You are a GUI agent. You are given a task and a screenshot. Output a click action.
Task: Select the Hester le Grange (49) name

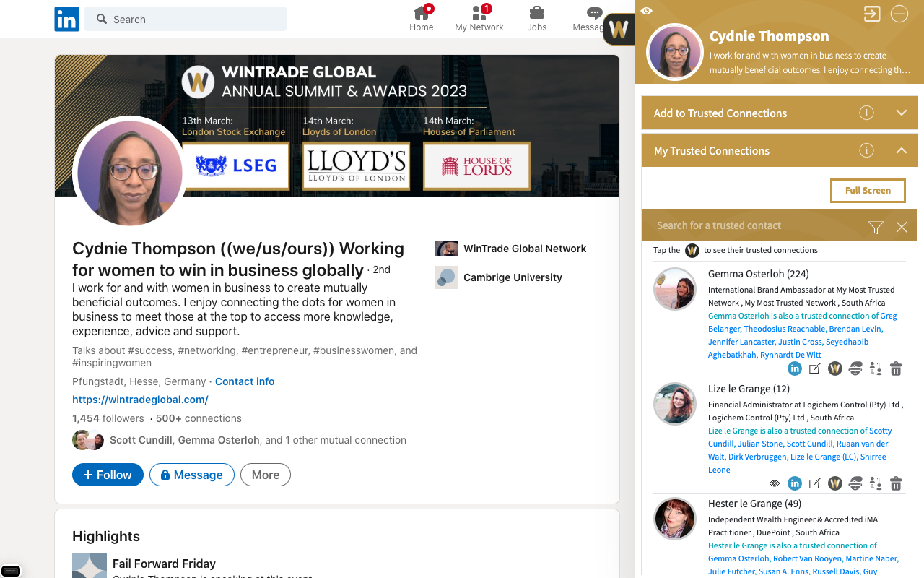click(754, 504)
